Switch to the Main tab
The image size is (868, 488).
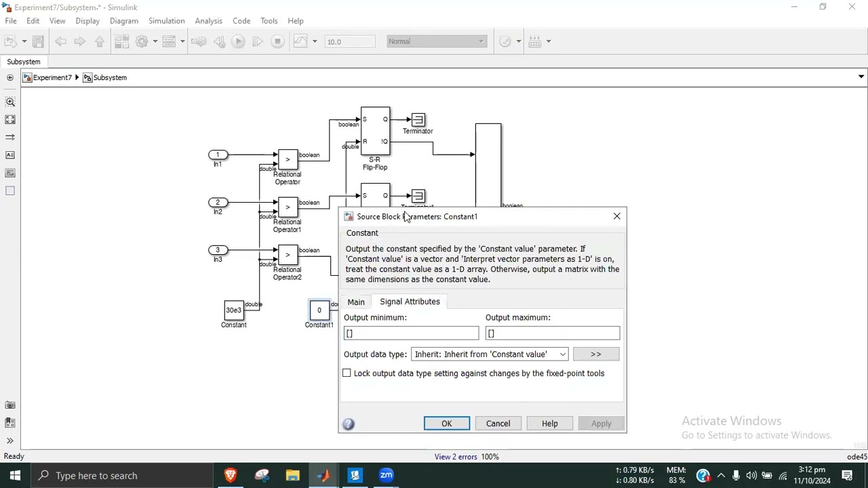[356, 302]
